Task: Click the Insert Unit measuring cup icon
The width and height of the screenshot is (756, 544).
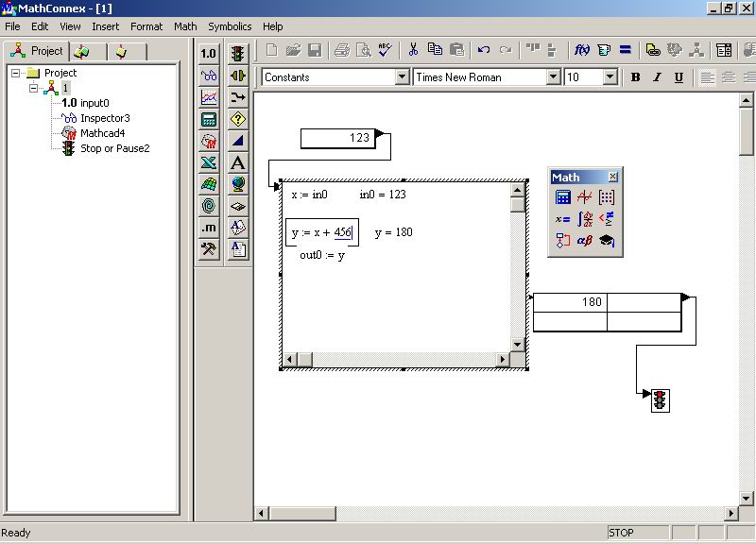Action: click(604, 50)
